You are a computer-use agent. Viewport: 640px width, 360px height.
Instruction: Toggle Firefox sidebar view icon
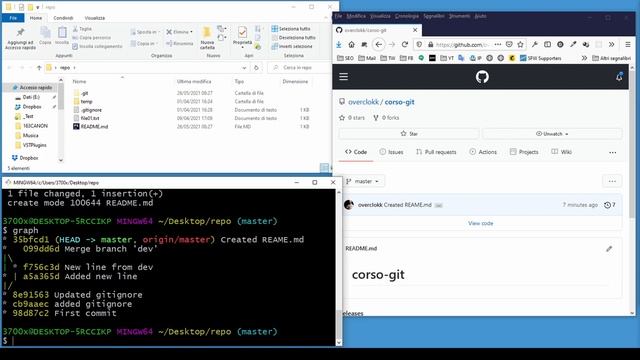[547, 44]
